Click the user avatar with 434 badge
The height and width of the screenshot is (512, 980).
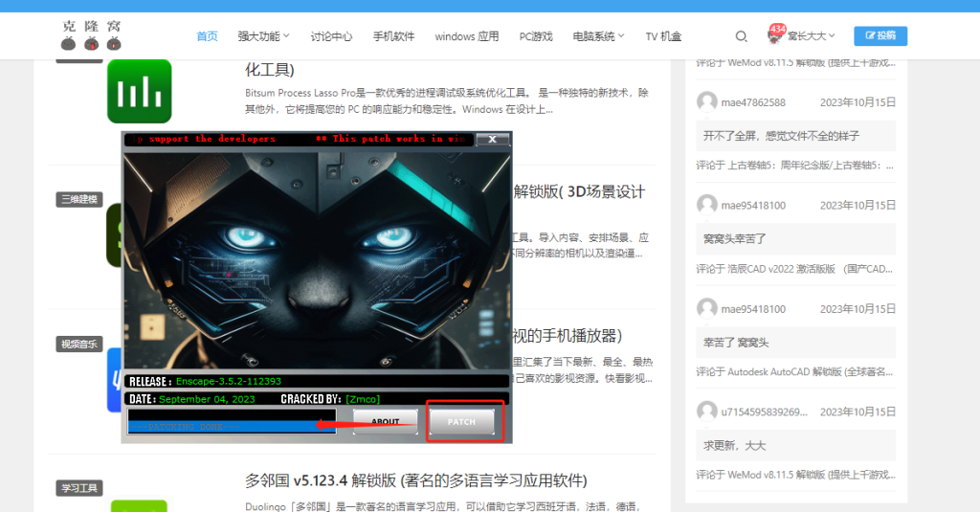pyautogui.click(x=775, y=35)
